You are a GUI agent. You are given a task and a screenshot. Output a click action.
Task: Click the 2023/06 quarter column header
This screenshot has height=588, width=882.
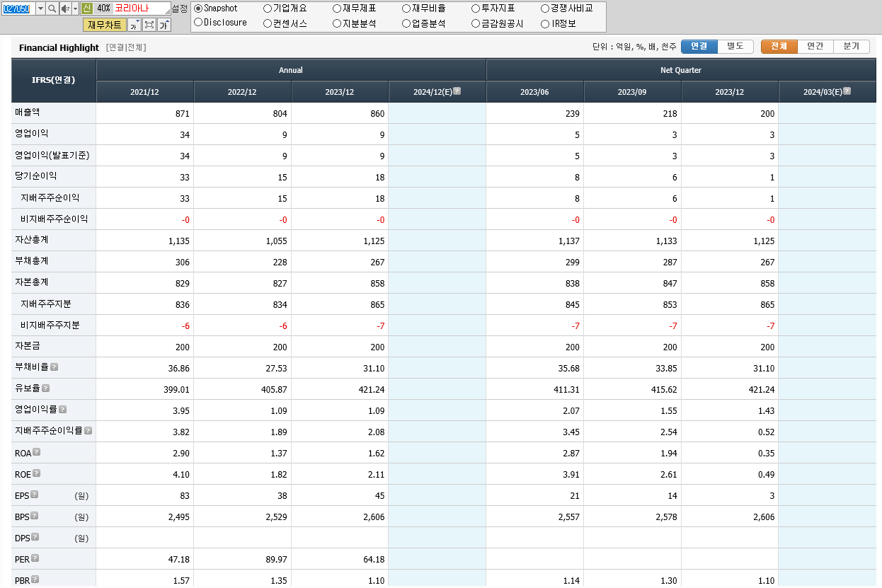(534, 92)
